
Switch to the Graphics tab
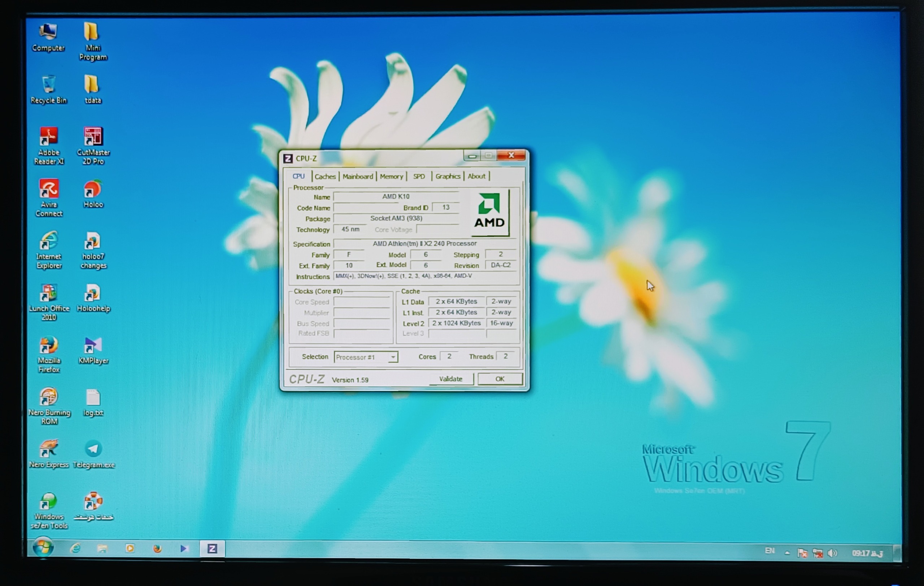click(448, 176)
